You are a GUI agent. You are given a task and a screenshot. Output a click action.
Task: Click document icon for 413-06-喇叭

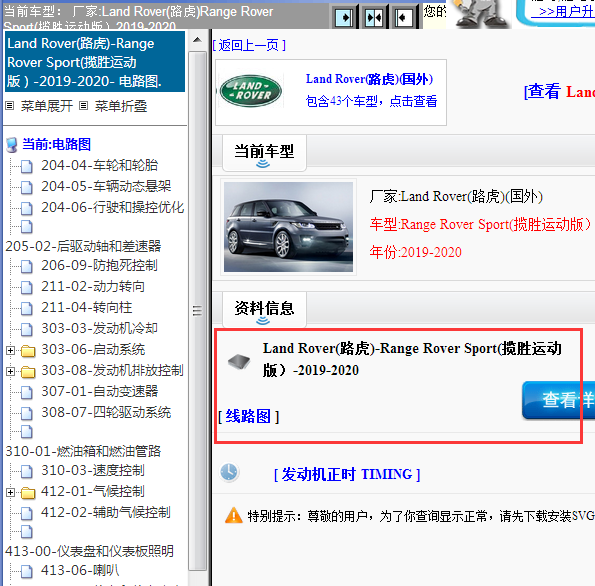pos(26,571)
